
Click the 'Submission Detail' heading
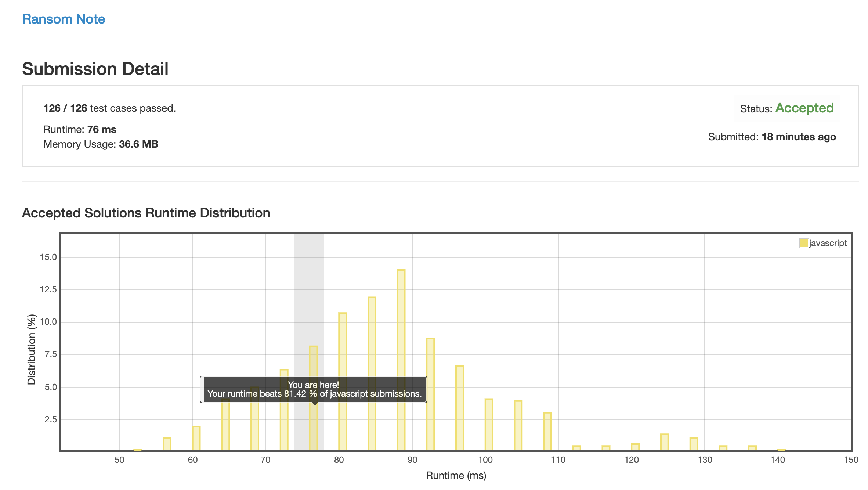tap(95, 69)
